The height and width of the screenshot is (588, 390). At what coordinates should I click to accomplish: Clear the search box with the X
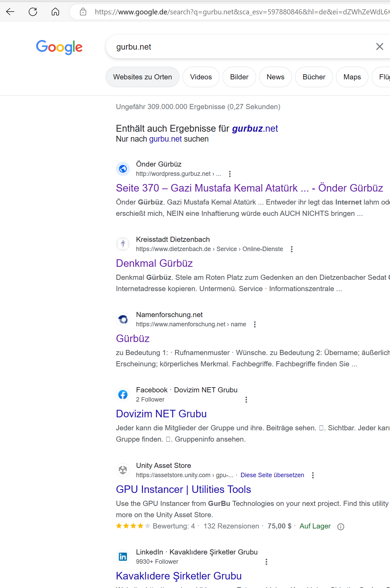pyautogui.click(x=379, y=47)
